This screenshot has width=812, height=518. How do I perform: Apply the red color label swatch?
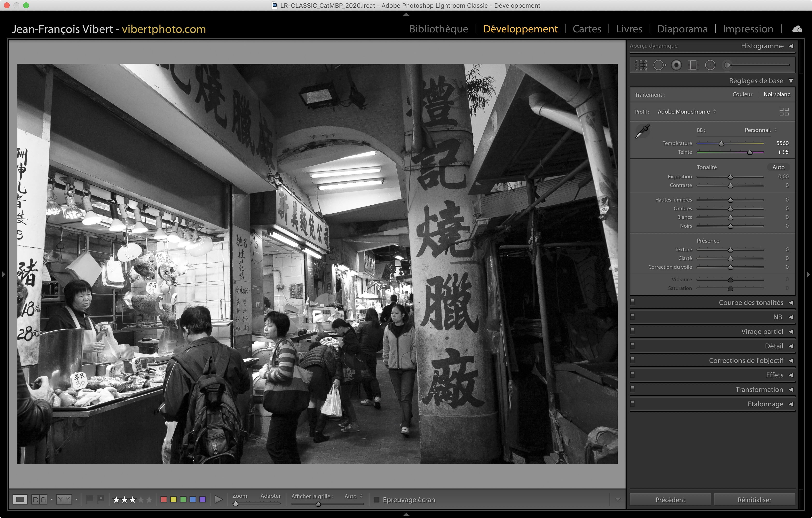(164, 499)
